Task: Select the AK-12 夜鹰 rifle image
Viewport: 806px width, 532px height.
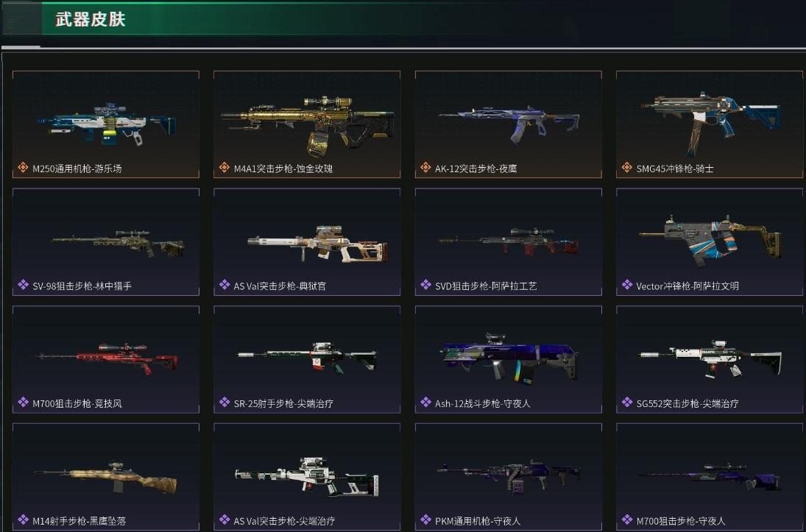Action: 509,124
